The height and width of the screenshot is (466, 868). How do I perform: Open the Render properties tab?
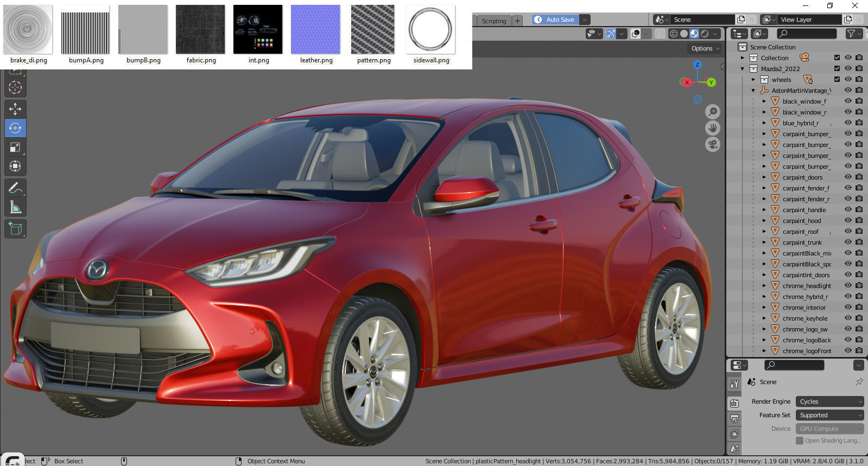(734, 403)
